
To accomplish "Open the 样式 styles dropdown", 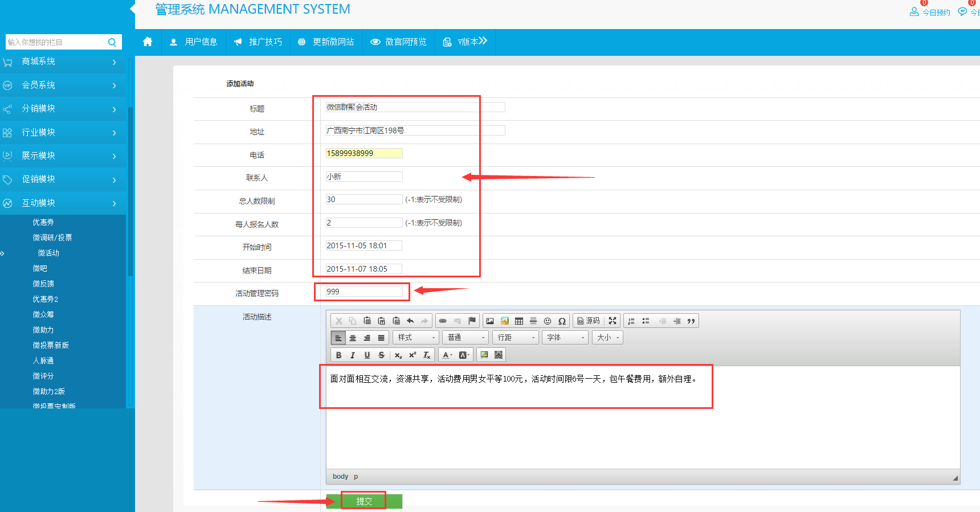I will pos(415,338).
